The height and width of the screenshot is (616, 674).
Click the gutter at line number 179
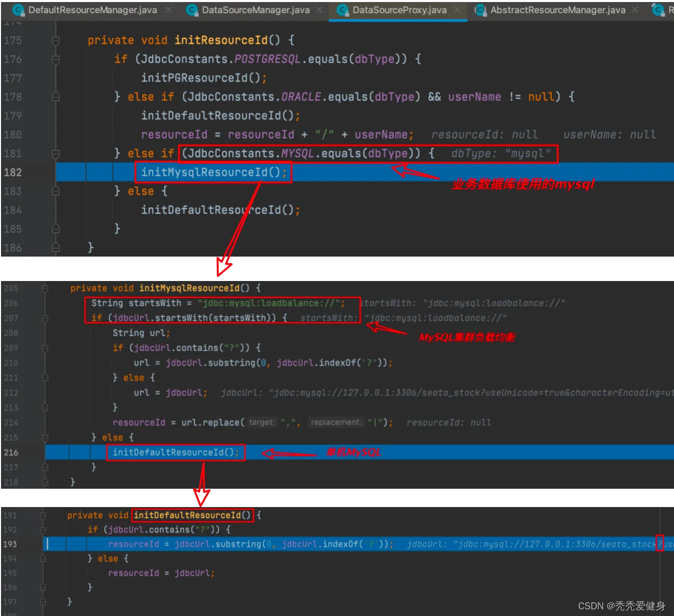13,116
